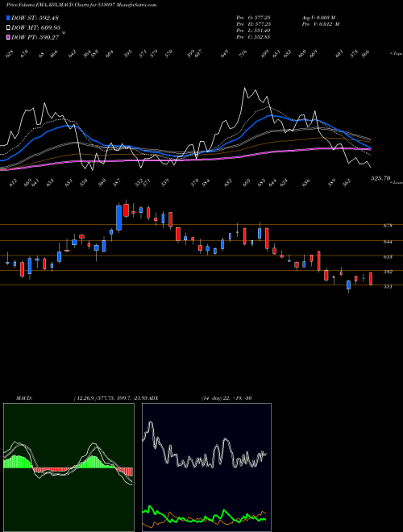The height and width of the screenshot is (532, 403).
Task: Click the 551 price level label
Action: click(x=388, y=287)
